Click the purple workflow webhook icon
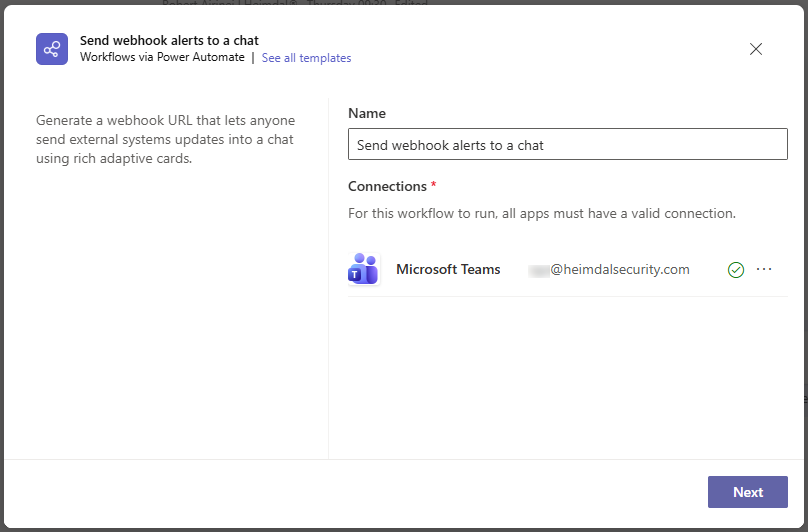Viewport: 808px width, 532px height. 52,49
